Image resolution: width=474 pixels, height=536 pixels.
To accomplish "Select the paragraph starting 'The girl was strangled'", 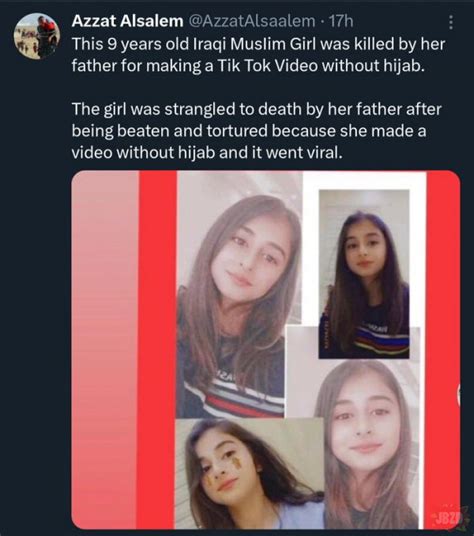I will click(257, 131).
